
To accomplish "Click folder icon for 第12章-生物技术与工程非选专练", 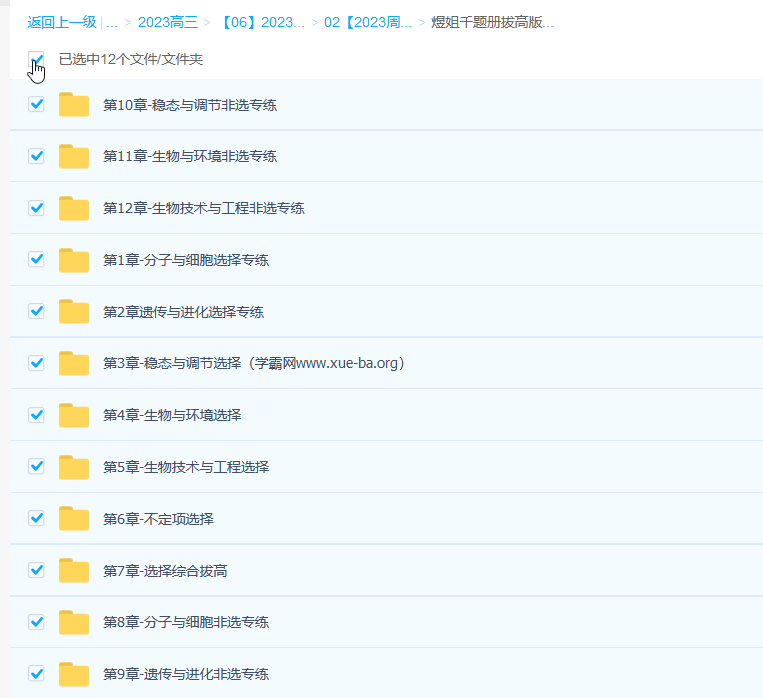I will tap(74, 208).
